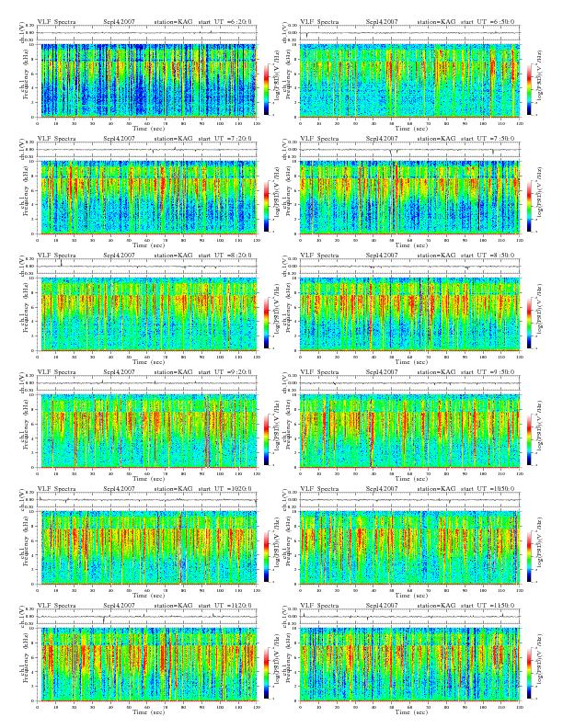This screenshot has height=728, width=563.
Task: Click the ch.1 waveform strip above the 6:20:0 spectrogram
Action: tap(147, 32)
